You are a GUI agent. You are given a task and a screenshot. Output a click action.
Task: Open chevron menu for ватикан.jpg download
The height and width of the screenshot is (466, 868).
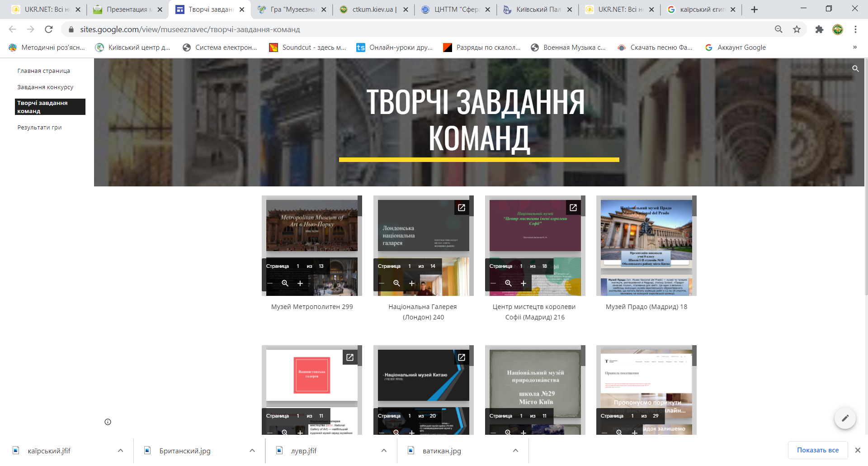tap(515, 451)
